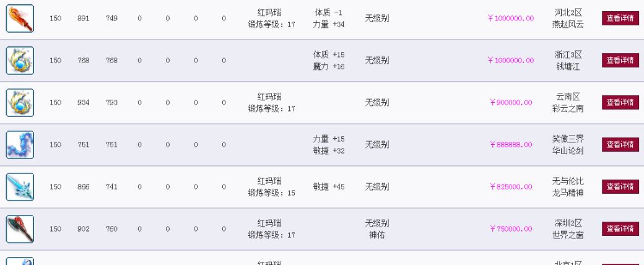Screen dimensions: 644x265
Task: Click the ice sword item icon
Action: point(20,187)
